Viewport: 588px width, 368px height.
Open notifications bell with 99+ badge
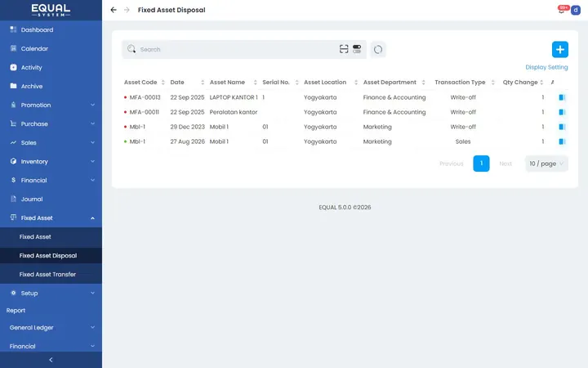click(x=561, y=10)
